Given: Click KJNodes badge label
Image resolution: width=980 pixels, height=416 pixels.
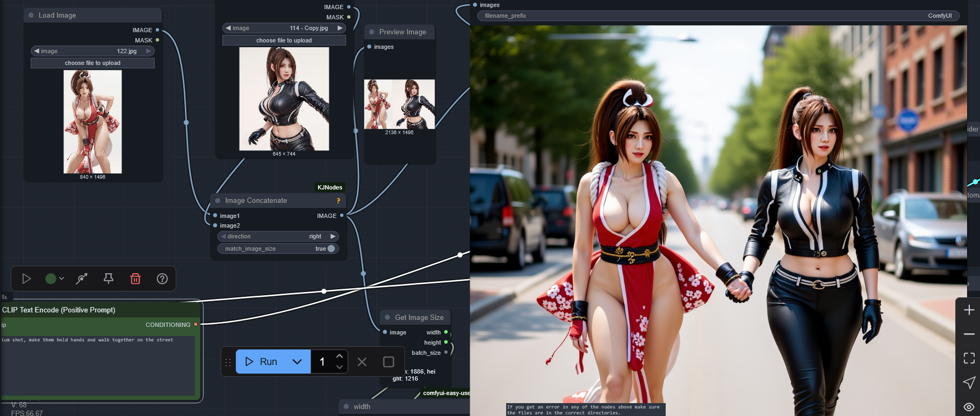Looking at the screenshot, I should tap(329, 187).
